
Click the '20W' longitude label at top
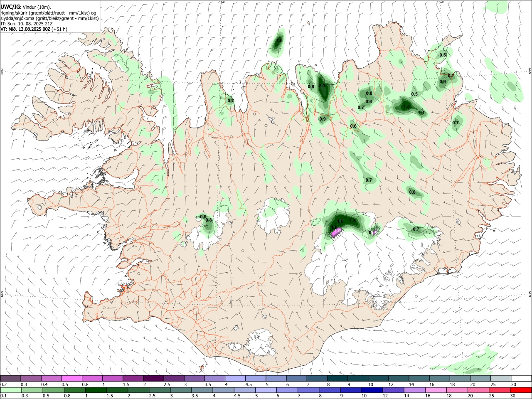221,2
